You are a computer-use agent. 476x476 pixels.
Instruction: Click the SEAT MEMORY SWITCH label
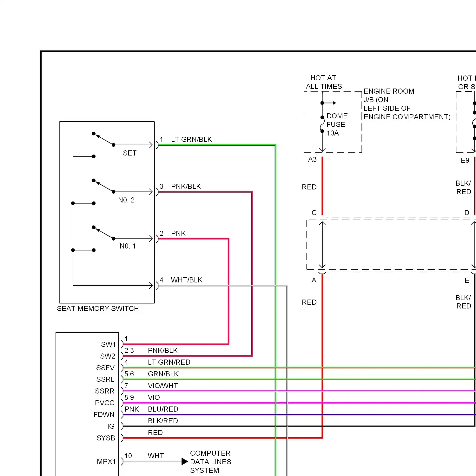point(98,308)
